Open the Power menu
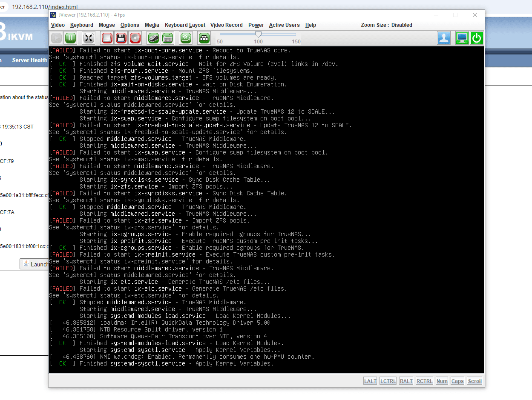532x400 pixels. click(256, 25)
